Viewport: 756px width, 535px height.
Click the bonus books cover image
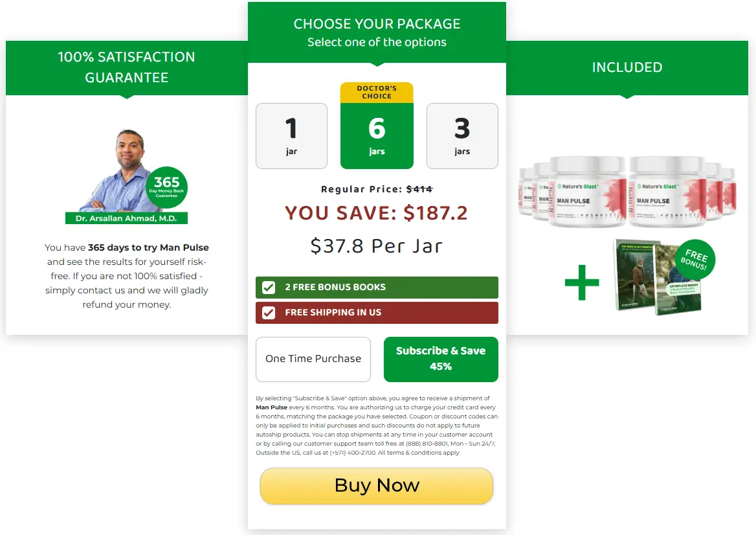pyautogui.click(x=657, y=277)
